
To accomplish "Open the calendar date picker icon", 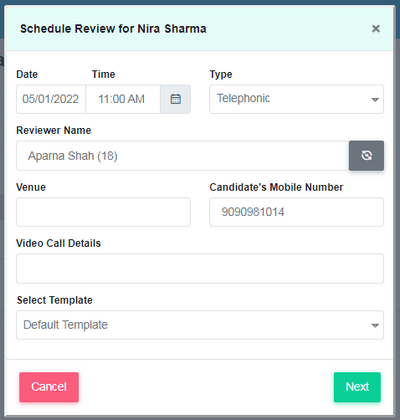I will (x=176, y=99).
